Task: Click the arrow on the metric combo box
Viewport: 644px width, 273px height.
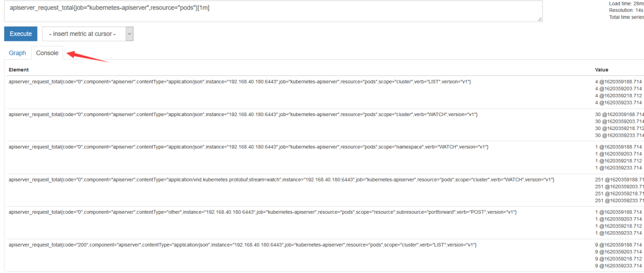Action: (x=130, y=34)
